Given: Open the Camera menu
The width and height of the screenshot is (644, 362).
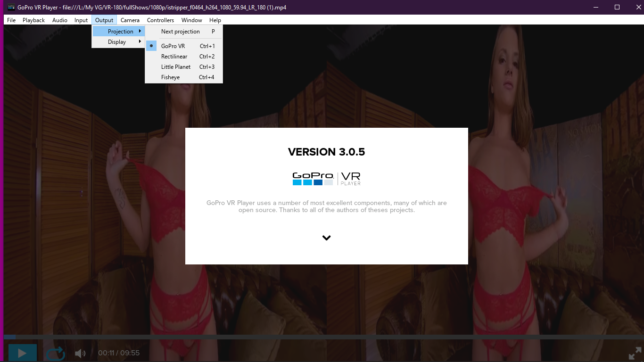Looking at the screenshot, I should [130, 20].
